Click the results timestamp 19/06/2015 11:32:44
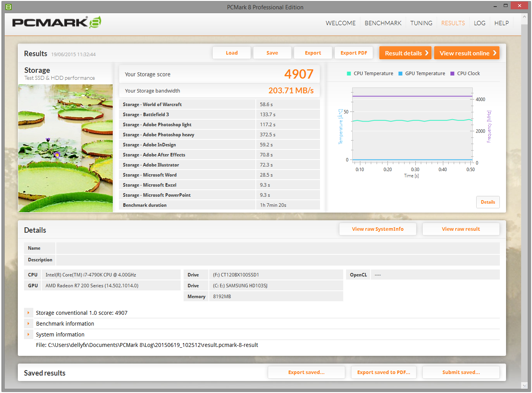This screenshot has height=393, width=532. (x=73, y=55)
